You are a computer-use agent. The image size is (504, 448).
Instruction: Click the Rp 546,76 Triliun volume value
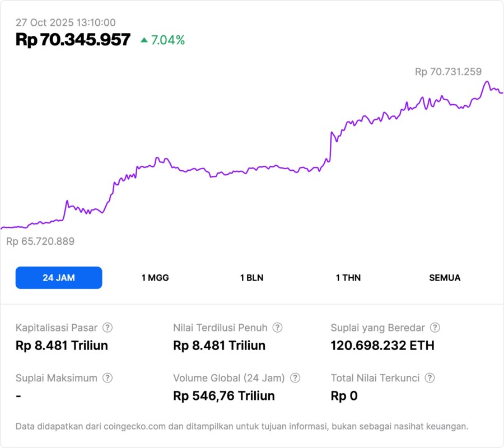(x=224, y=396)
